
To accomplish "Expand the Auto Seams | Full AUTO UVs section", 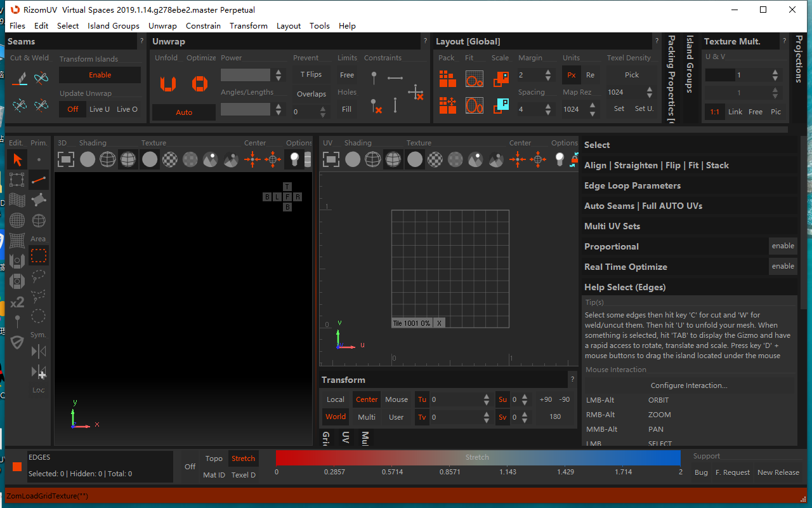I will point(643,206).
